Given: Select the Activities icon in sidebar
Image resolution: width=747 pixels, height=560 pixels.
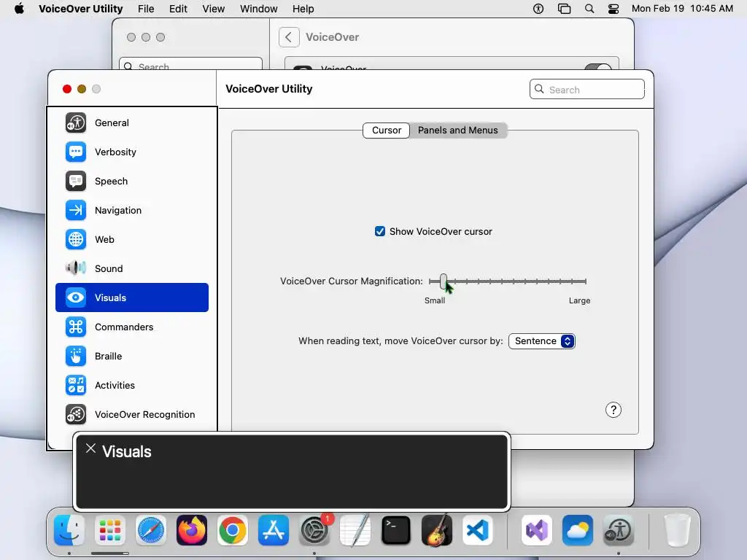Looking at the screenshot, I should click(x=76, y=385).
